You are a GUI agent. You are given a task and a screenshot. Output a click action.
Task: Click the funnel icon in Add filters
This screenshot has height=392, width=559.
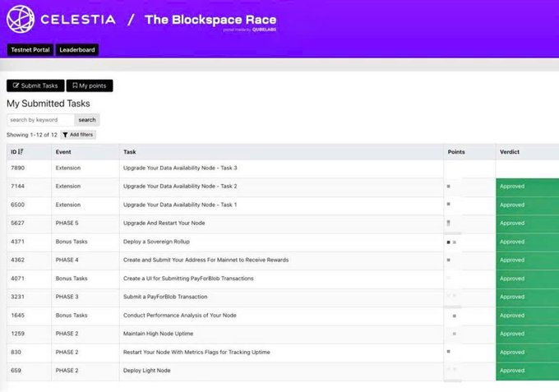(x=65, y=135)
